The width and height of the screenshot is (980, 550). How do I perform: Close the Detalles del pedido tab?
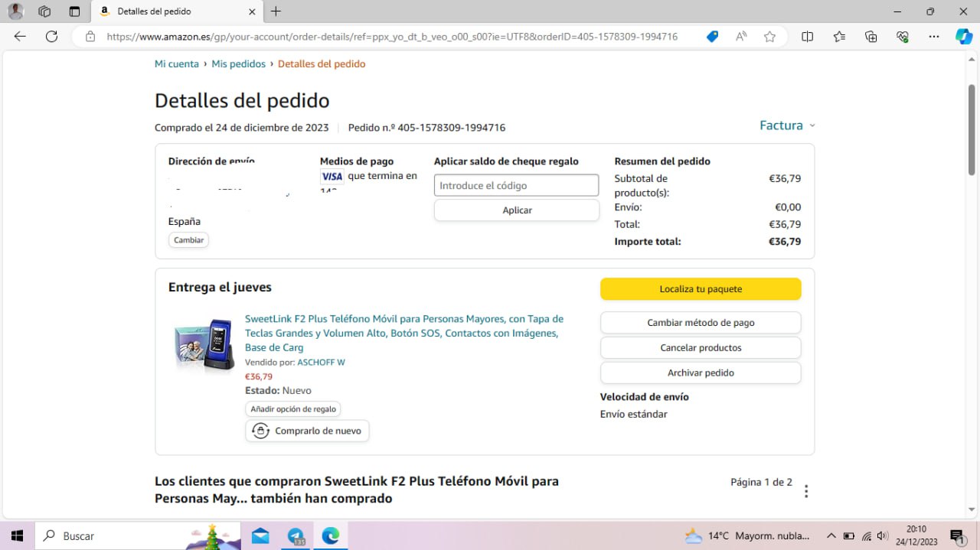[252, 11]
